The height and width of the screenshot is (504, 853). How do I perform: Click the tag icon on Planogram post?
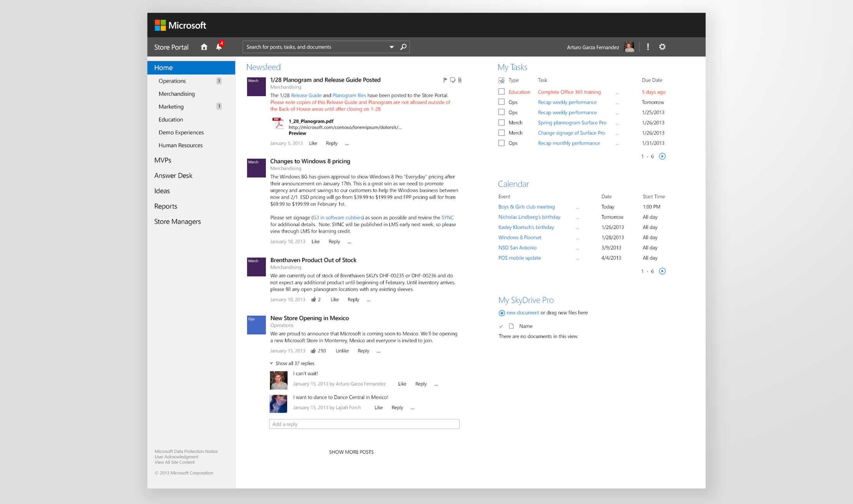pos(452,80)
